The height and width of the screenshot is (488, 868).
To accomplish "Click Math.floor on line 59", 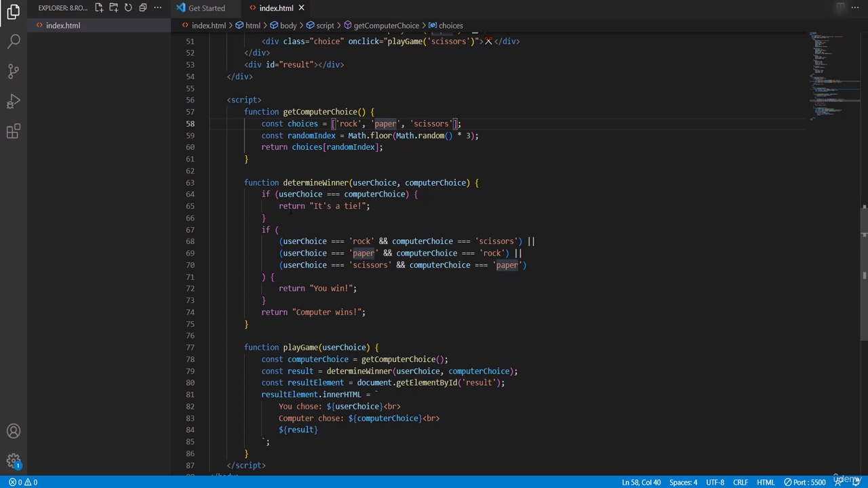I will coord(370,136).
